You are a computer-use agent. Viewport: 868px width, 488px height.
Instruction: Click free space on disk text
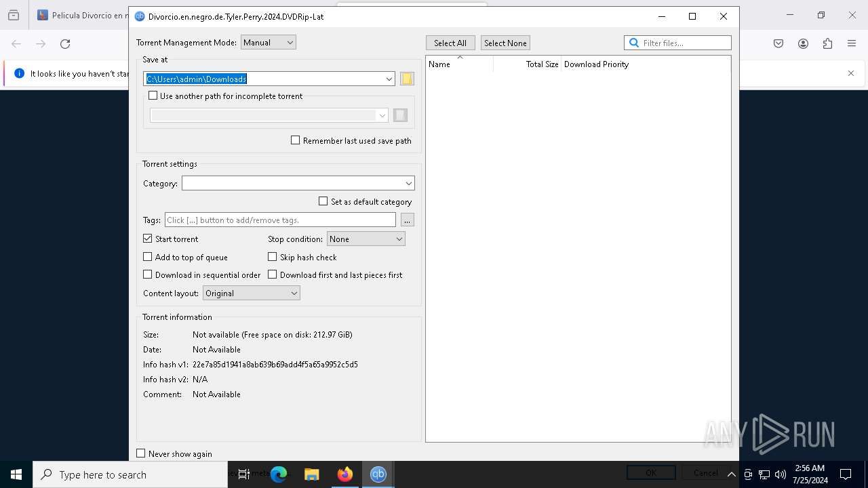coord(298,335)
